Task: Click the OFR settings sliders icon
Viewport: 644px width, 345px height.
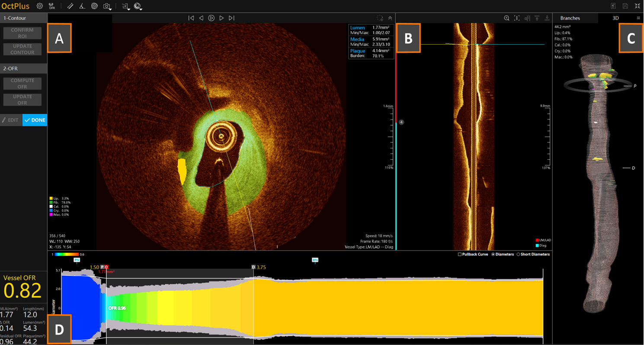Action: click(52, 6)
